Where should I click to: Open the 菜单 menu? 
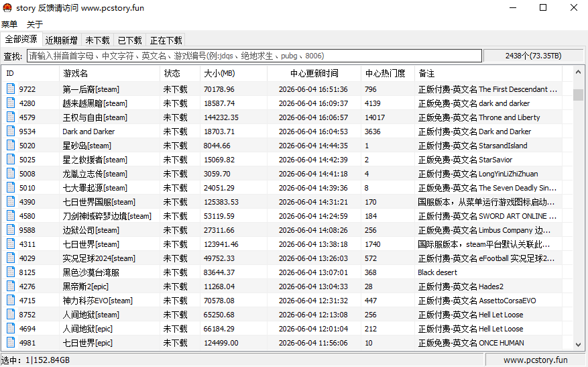(x=9, y=24)
